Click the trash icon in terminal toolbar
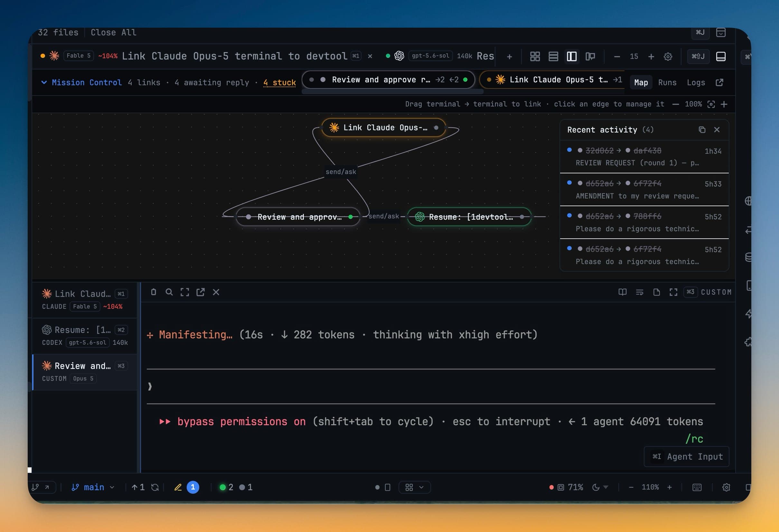This screenshot has width=779, height=532. 154,292
